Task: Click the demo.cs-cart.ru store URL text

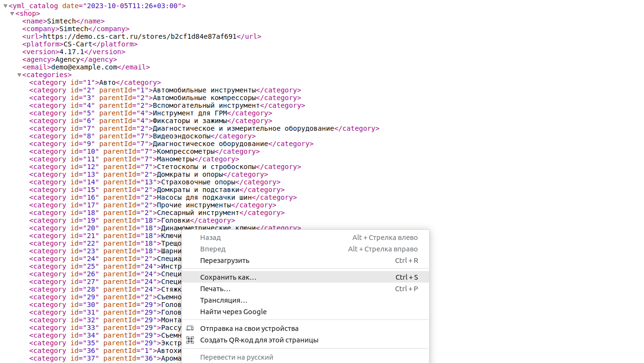Action: [140, 36]
